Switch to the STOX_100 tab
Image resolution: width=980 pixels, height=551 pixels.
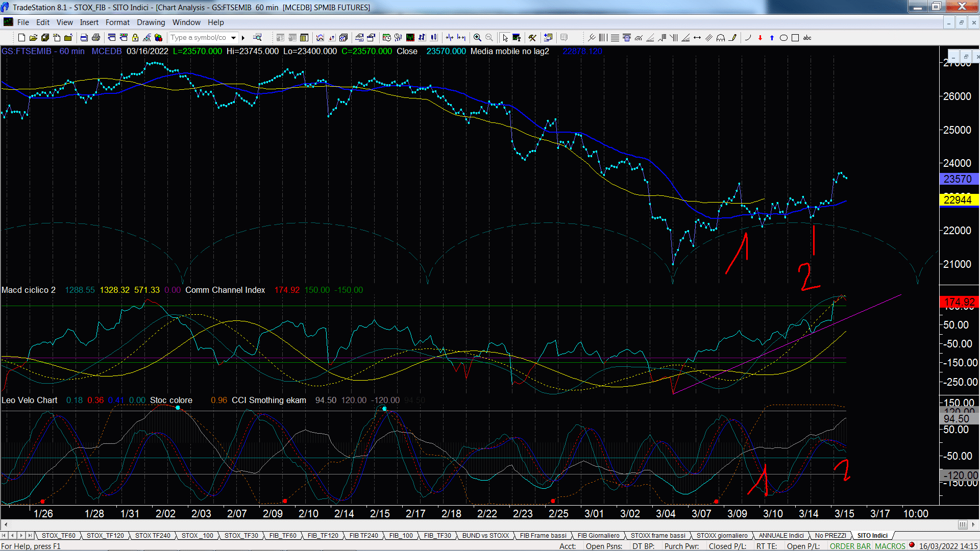[x=198, y=535]
